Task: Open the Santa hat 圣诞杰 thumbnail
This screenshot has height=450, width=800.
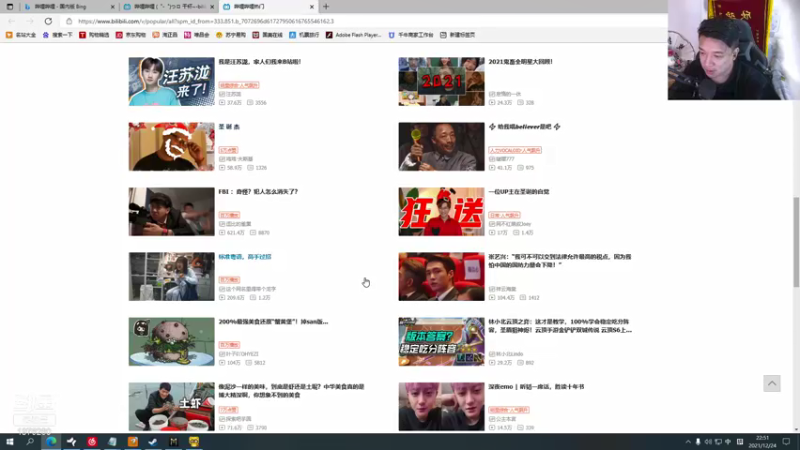Action: (x=171, y=146)
